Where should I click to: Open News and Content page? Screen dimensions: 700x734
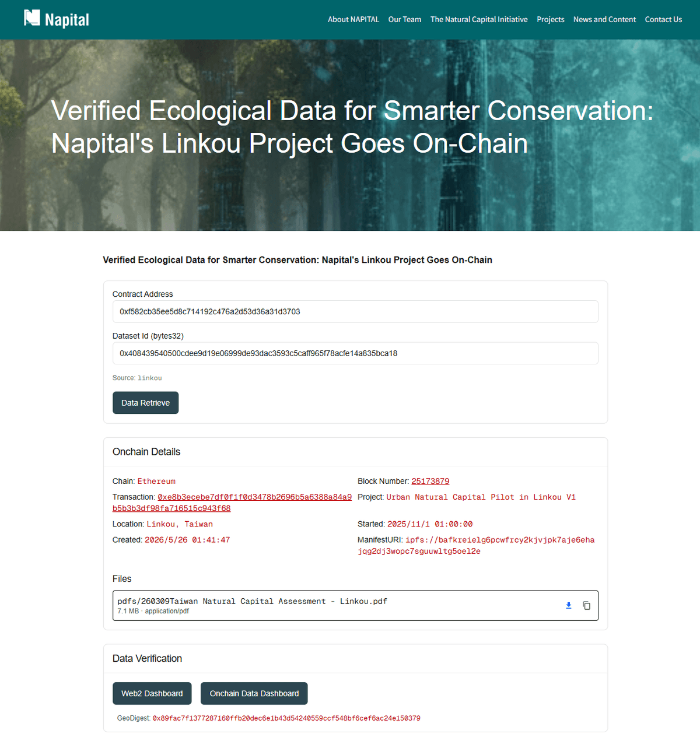click(x=604, y=19)
